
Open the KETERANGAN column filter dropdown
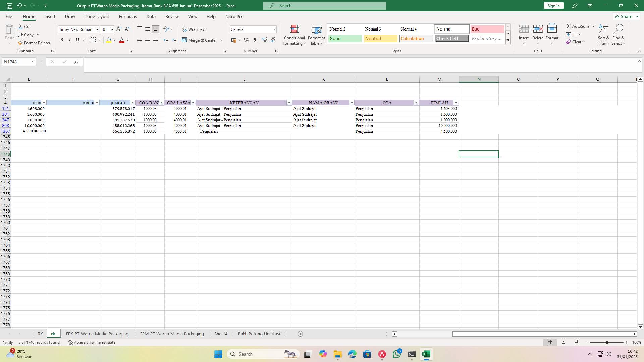[x=289, y=103]
